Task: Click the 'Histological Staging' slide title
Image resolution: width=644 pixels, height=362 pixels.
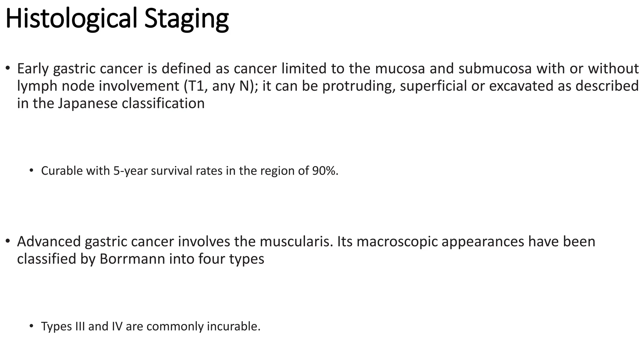Action: pos(117,19)
